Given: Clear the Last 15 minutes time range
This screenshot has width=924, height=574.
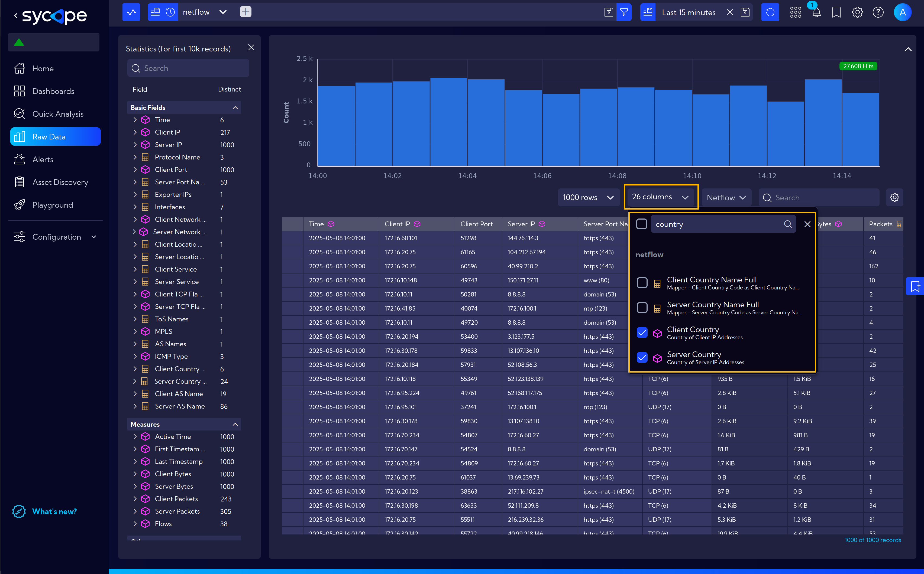Looking at the screenshot, I should (730, 12).
